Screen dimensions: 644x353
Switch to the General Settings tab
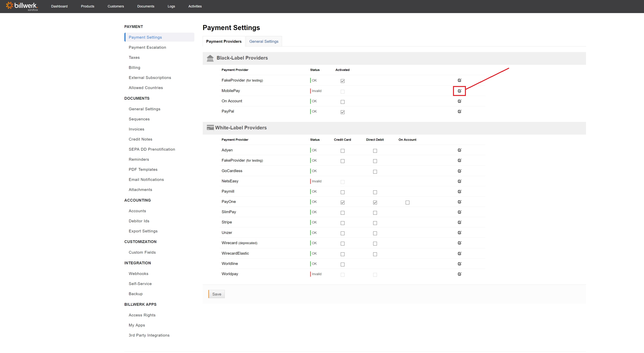(x=264, y=41)
